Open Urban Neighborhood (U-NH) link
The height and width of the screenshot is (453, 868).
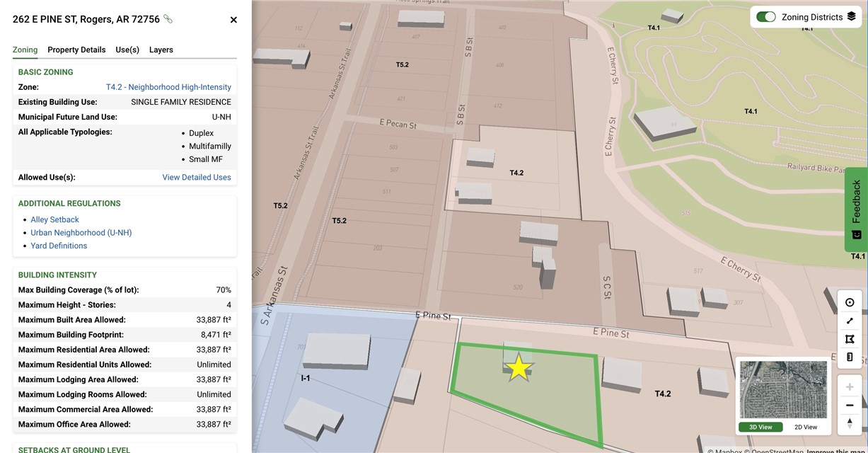81,233
